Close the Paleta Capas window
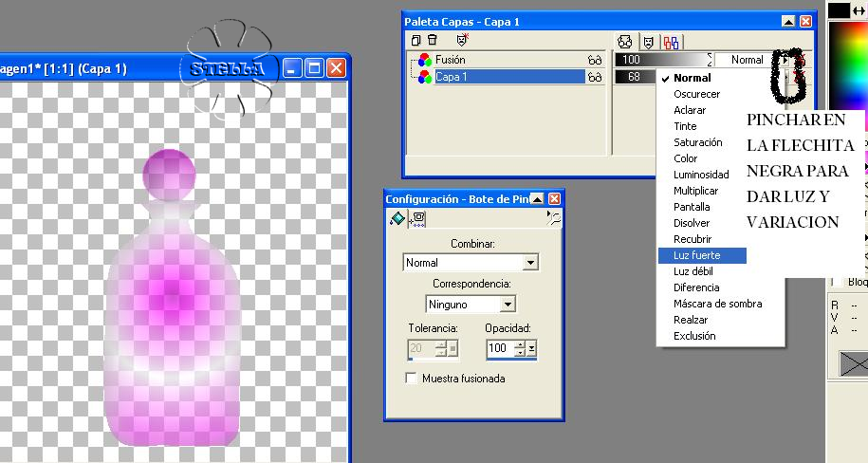The width and height of the screenshot is (868, 463). [806, 22]
